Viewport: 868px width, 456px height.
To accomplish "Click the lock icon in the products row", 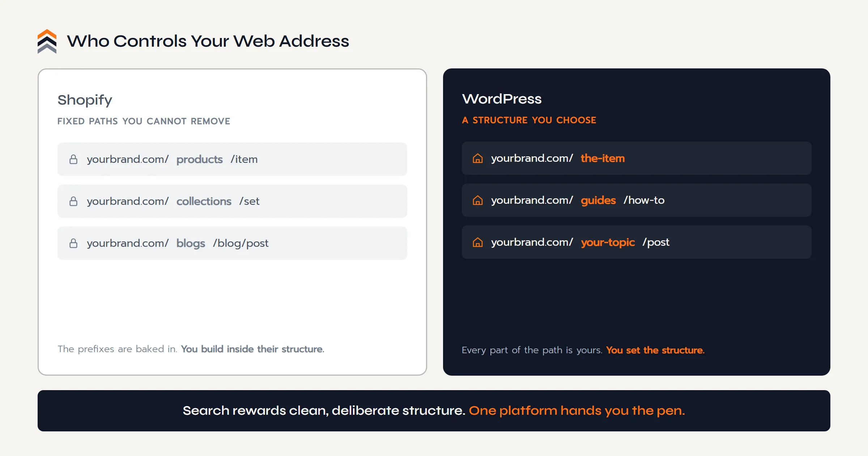I will tap(73, 159).
